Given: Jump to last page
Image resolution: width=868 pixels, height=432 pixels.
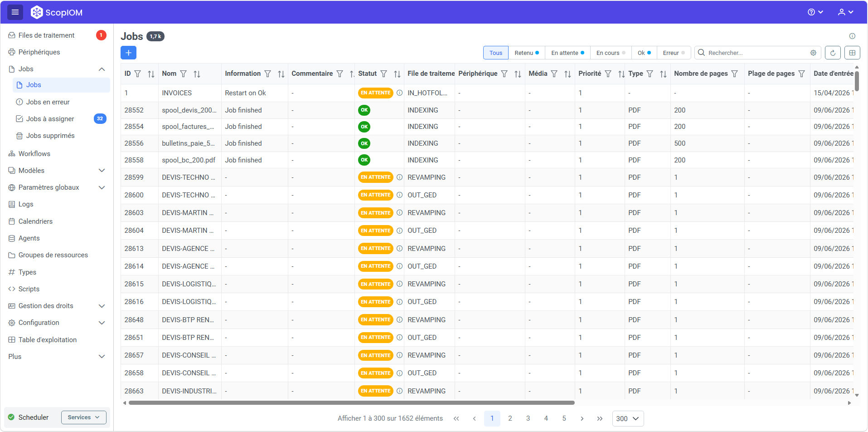Looking at the screenshot, I should [x=600, y=418].
